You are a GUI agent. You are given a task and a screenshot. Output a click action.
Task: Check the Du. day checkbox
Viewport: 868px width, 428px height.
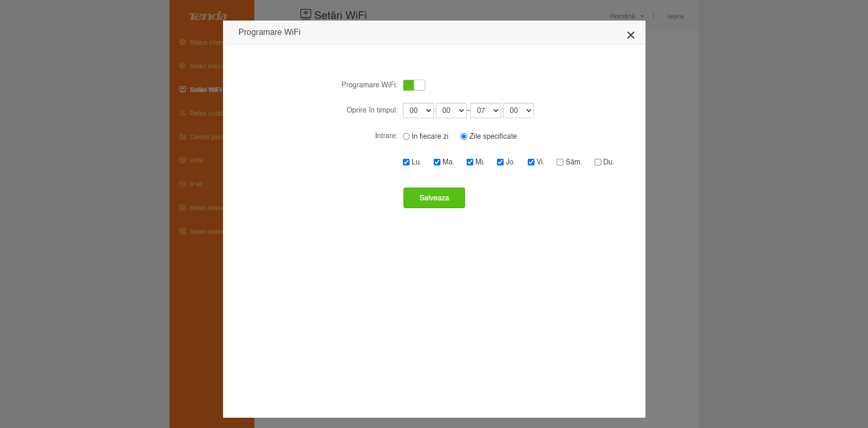click(598, 162)
